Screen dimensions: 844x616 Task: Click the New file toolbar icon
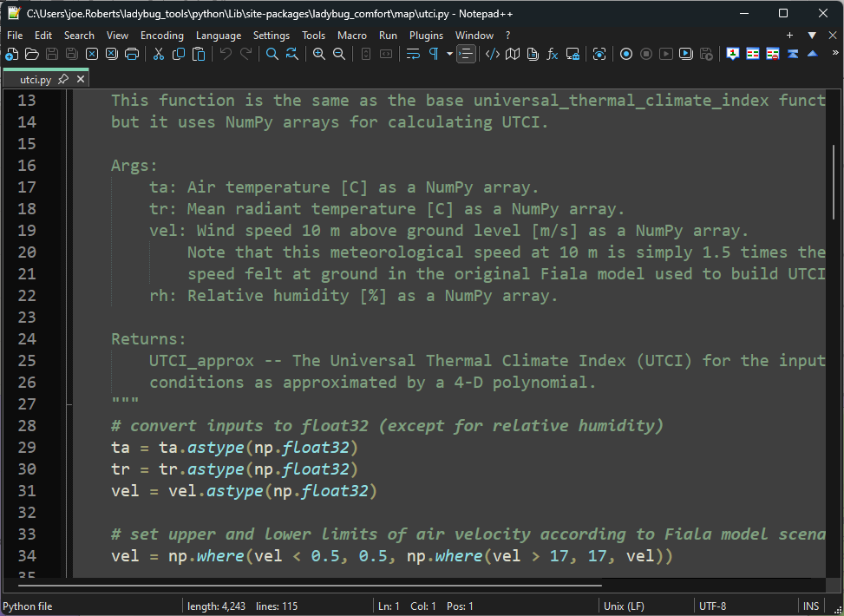(11, 54)
